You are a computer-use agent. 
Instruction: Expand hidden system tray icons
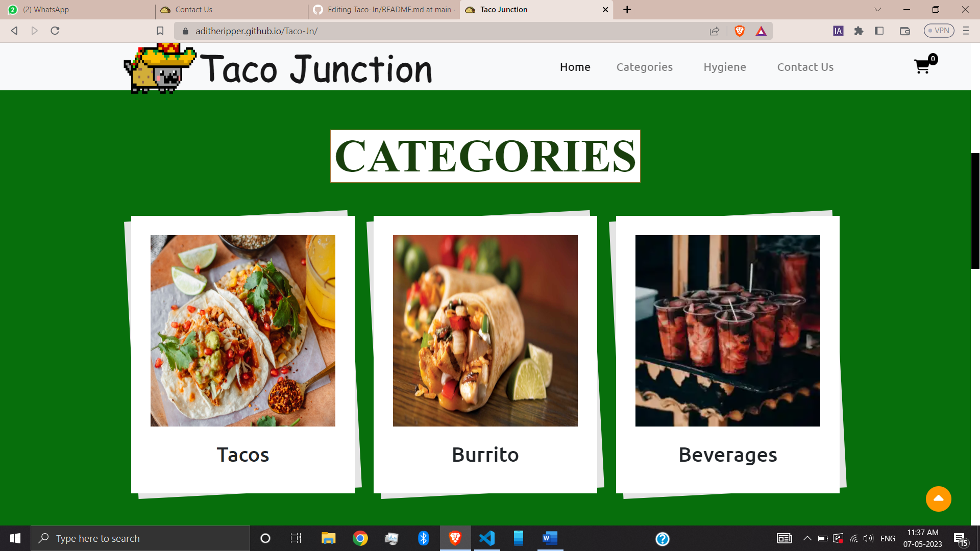click(x=807, y=538)
